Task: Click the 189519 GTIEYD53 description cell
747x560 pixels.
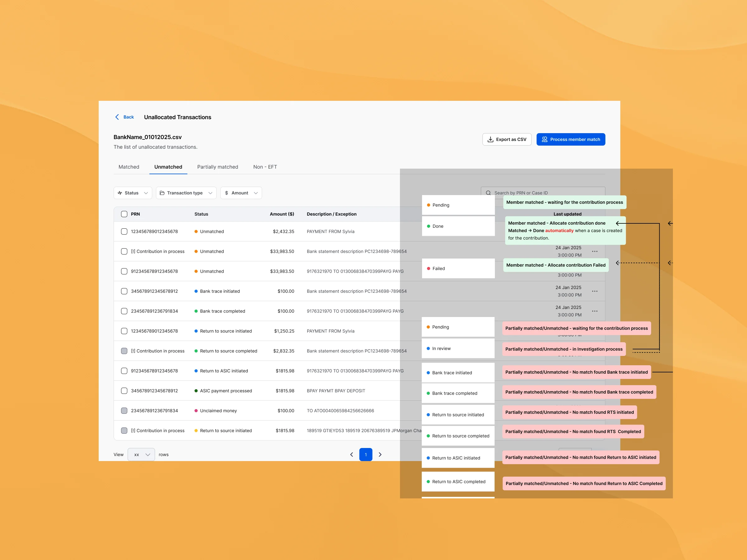Action: pyautogui.click(x=364, y=431)
